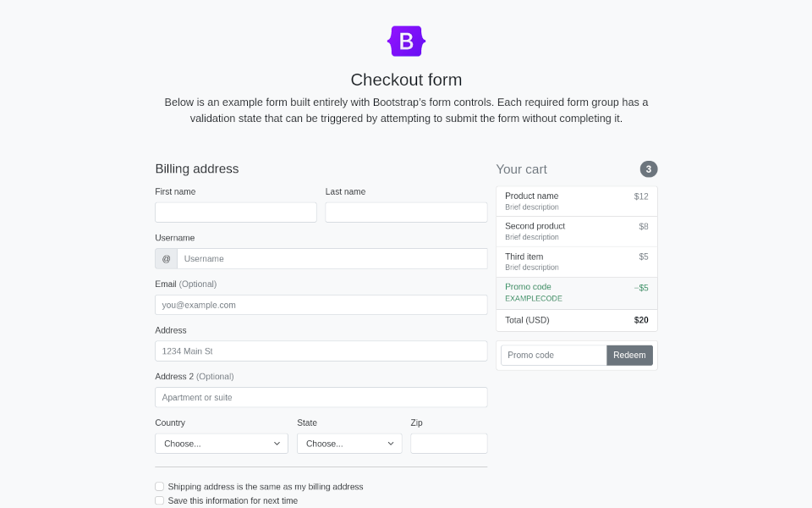Click into the Username text field
The height and width of the screenshot is (508, 812).
point(332,259)
